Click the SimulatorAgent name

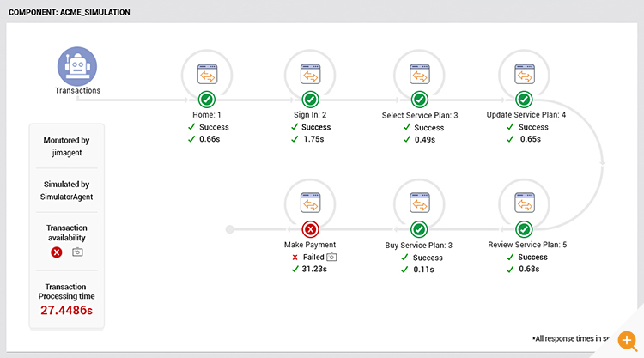coord(66,197)
